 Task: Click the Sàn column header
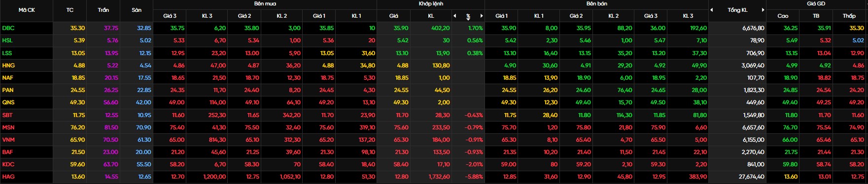137,10
